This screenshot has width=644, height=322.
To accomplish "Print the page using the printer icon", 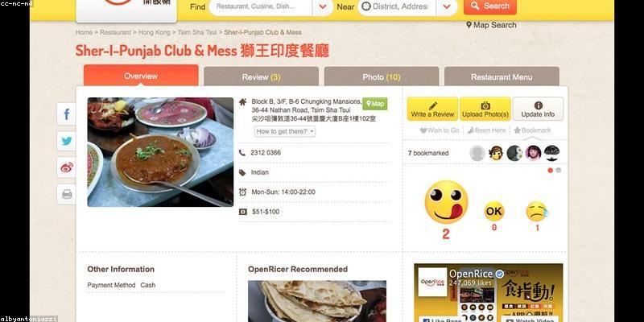I will [x=67, y=194].
